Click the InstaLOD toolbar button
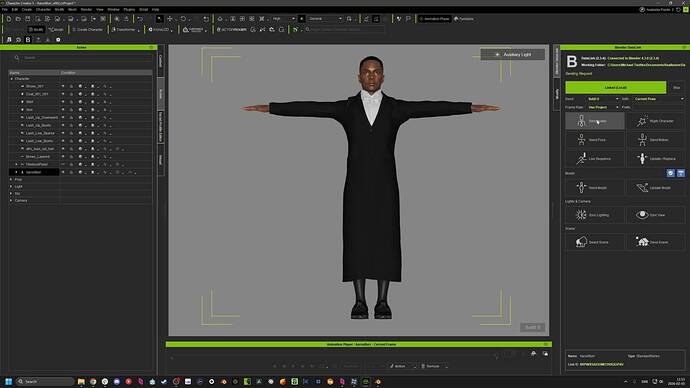690x388 pixels. pyautogui.click(x=160, y=29)
